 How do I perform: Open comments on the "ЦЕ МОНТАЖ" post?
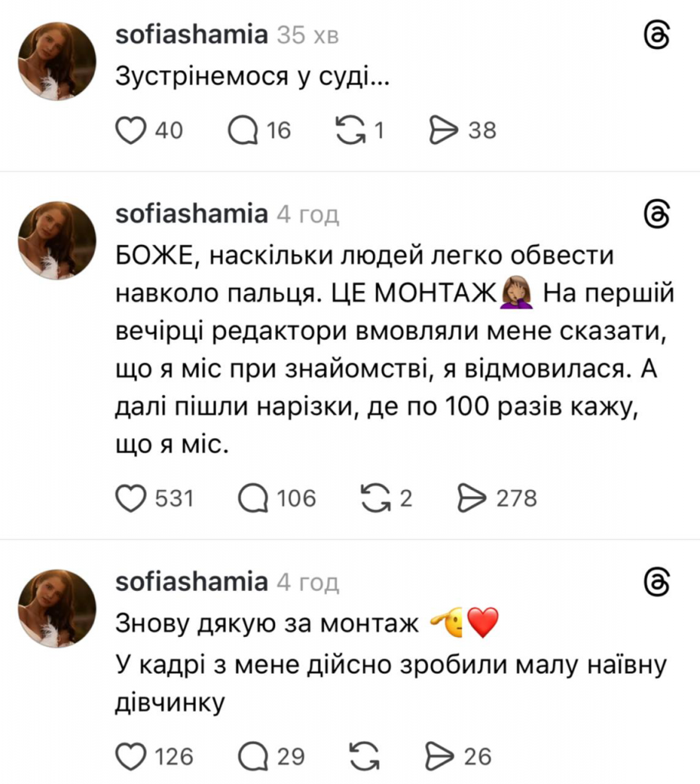[x=254, y=498]
